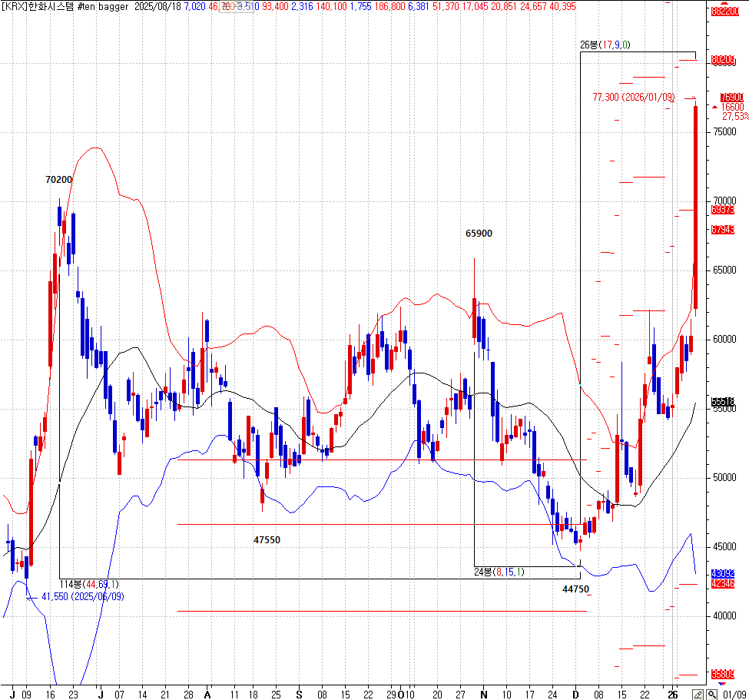
Task: Select the 47550 trough price label
Action: pos(267,540)
